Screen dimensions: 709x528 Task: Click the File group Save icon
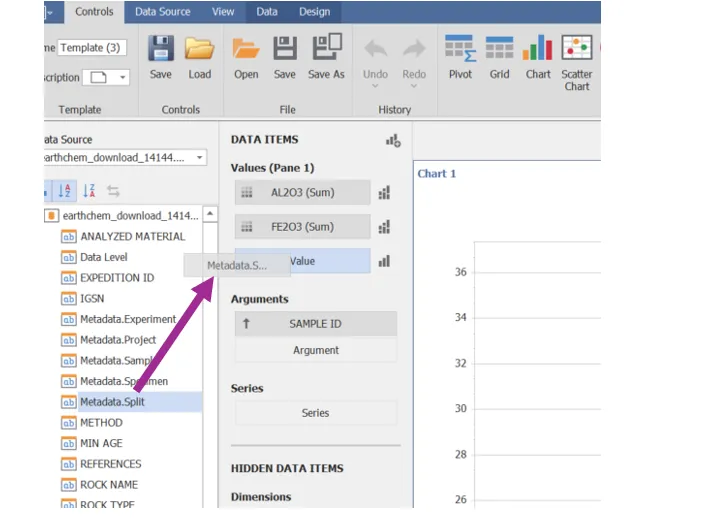tap(285, 48)
